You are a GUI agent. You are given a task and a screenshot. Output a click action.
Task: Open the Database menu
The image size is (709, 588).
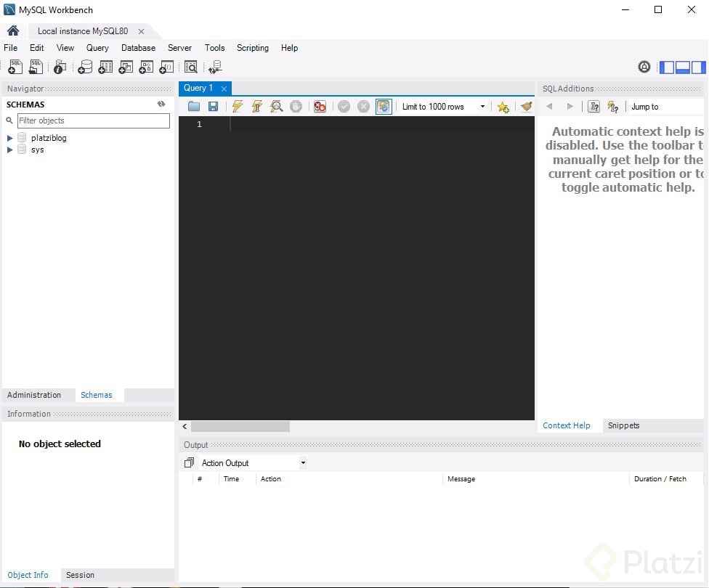[x=138, y=48]
